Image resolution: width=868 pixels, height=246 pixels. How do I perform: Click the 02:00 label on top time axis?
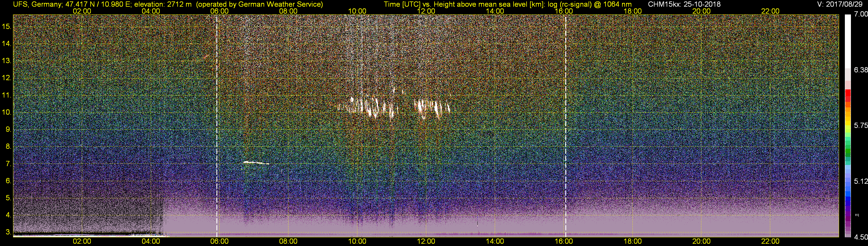tap(82, 11)
